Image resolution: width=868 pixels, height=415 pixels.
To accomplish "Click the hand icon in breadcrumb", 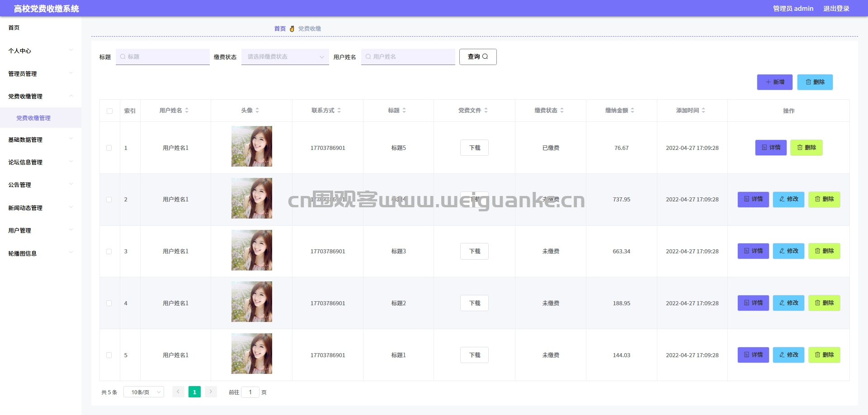I will (292, 28).
